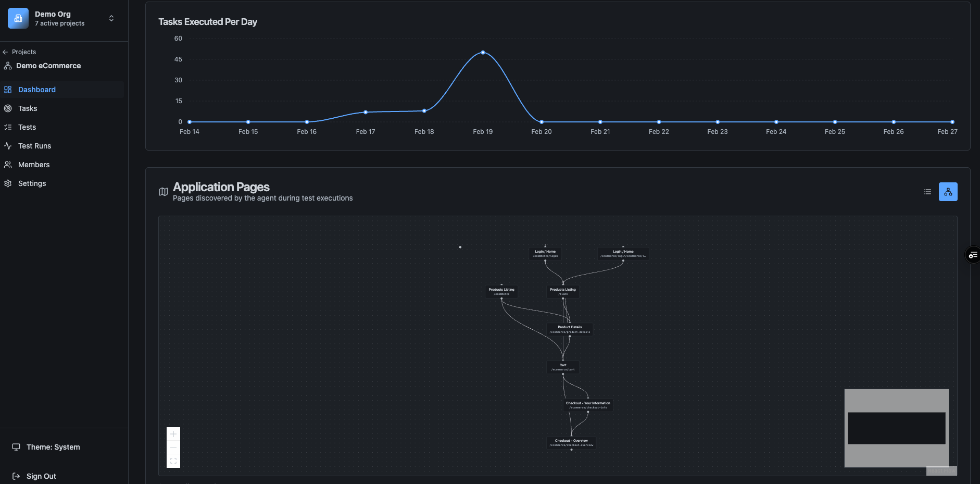Image resolution: width=980 pixels, height=484 pixels.
Task: Click the Tests checklist icon in sidebar
Action: (8, 127)
